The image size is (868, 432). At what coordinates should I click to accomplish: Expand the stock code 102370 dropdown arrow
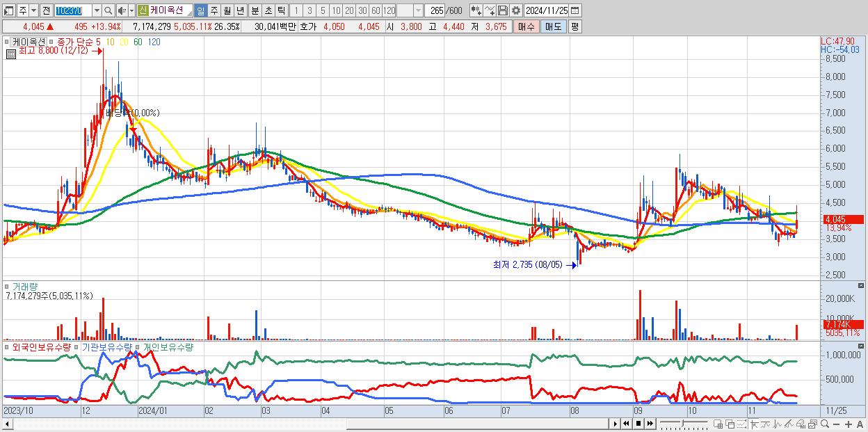point(97,10)
